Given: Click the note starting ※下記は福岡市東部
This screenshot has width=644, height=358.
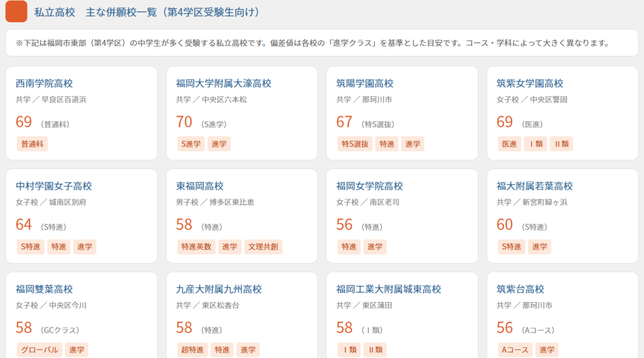Looking at the screenshot, I should 312,43.
